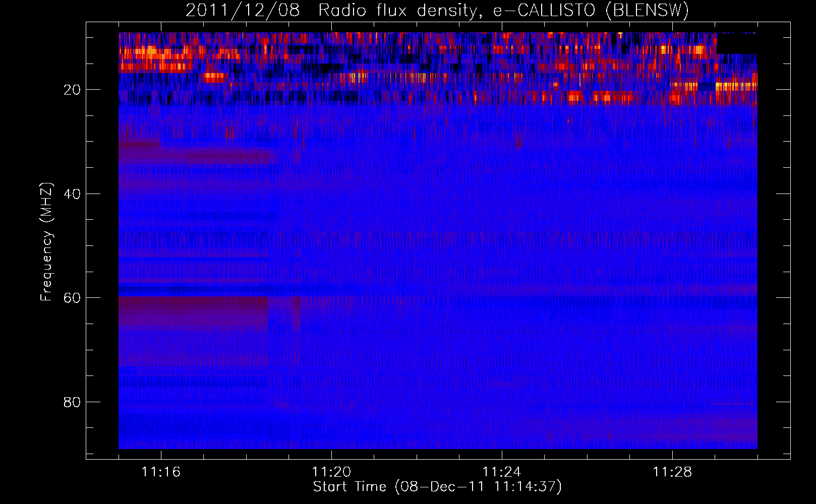816x504 pixels.
Task: Click the '80' frequency tick label
Action: (72, 402)
